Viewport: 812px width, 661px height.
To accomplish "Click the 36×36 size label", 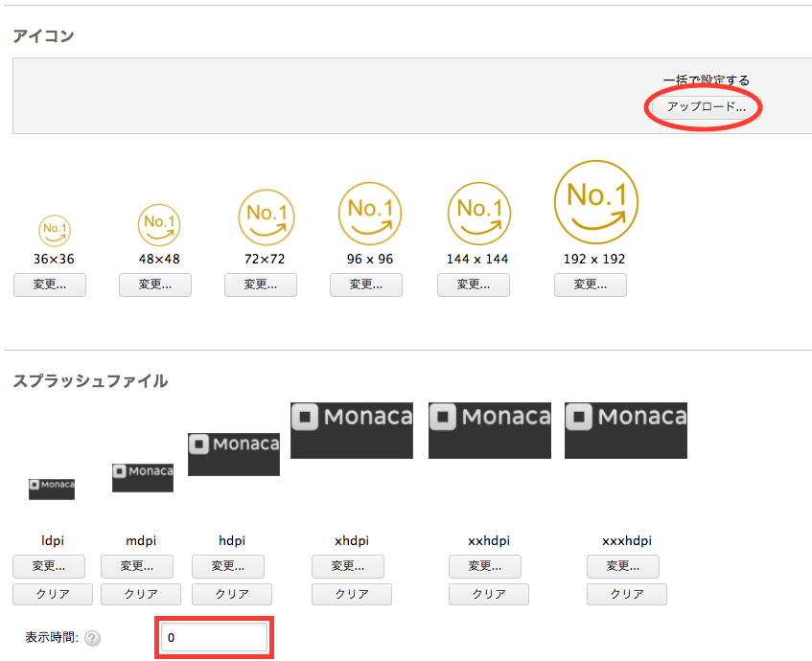I will (x=54, y=259).
